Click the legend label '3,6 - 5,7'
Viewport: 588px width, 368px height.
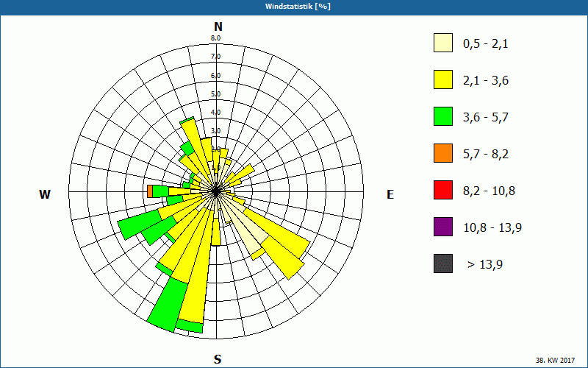[x=486, y=118]
